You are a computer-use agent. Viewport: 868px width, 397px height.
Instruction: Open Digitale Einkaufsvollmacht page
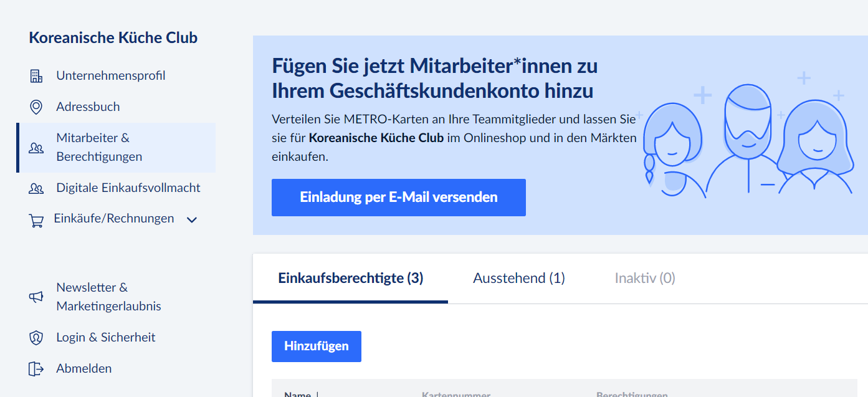tap(128, 188)
